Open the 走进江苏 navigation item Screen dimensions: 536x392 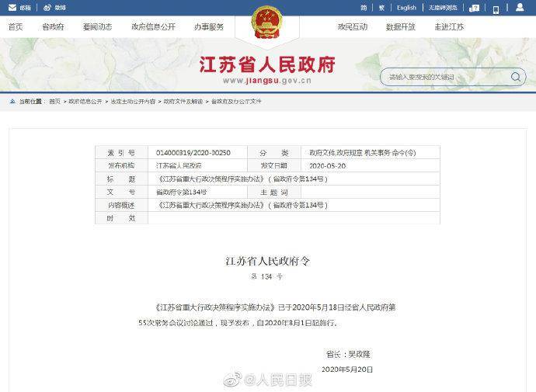449,26
